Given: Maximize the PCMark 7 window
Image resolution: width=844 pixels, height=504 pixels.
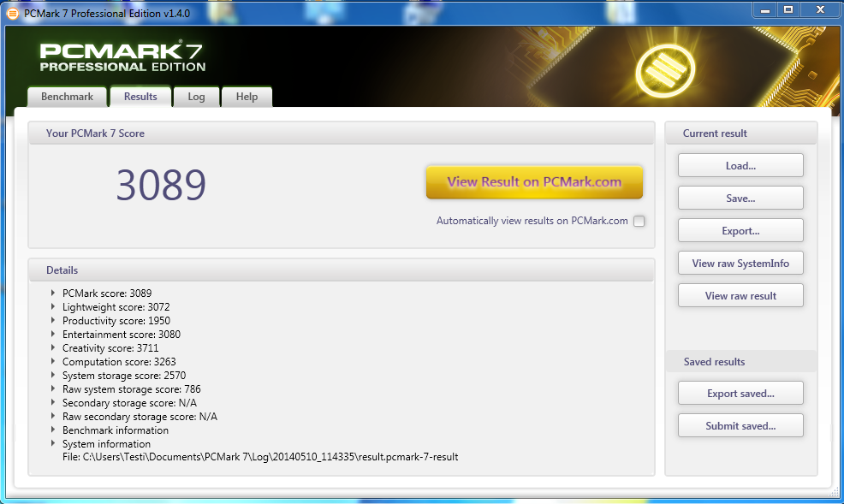Looking at the screenshot, I should pyautogui.click(x=788, y=9).
